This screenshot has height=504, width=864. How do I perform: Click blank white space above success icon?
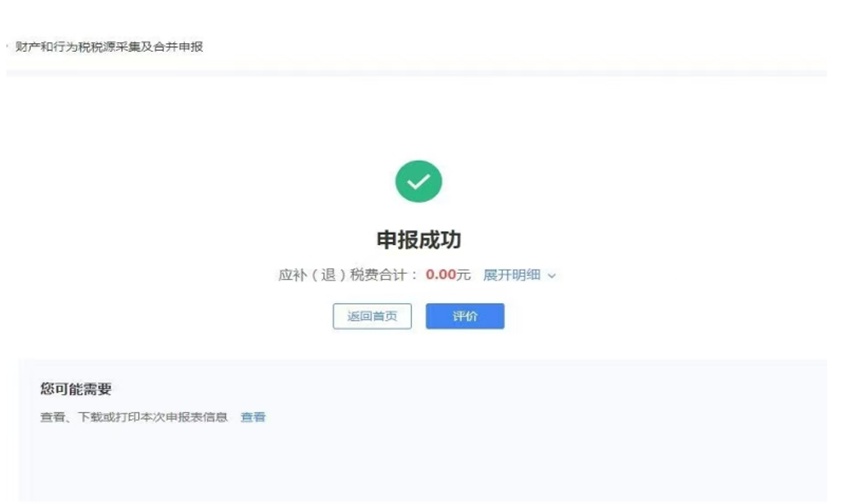tap(419, 118)
